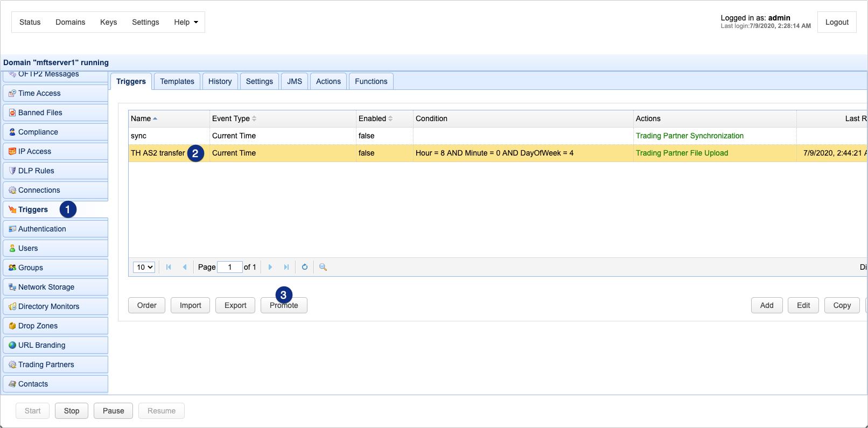
Task: Click the Trading Partners sidebar icon
Action: coord(12,364)
